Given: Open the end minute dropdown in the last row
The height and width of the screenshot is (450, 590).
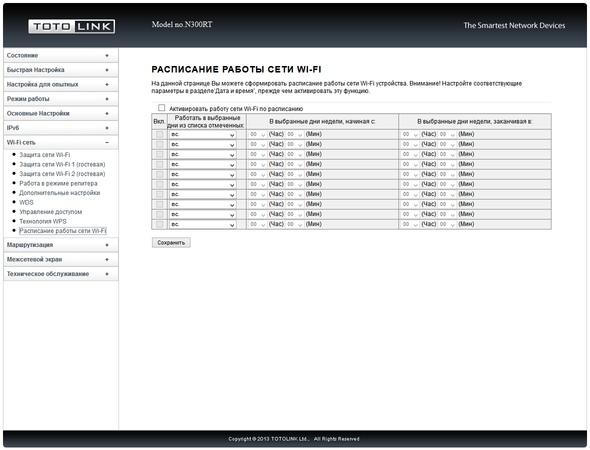Looking at the screenshot, I should coord(447,224).
